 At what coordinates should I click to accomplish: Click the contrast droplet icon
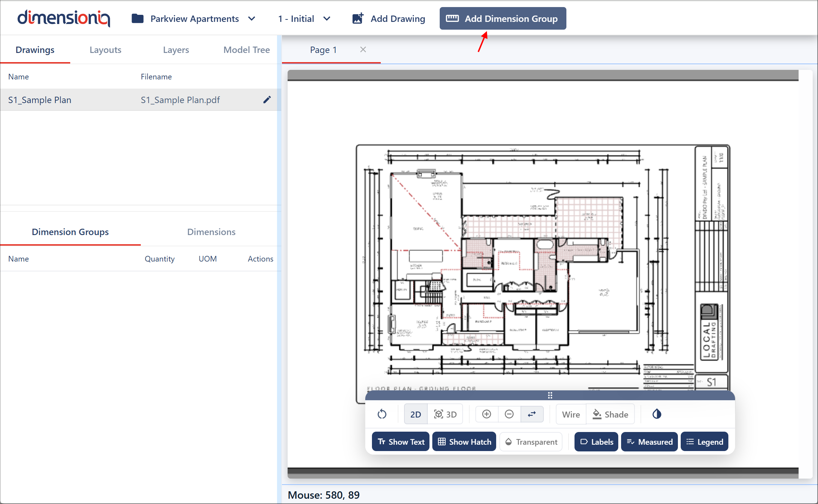657,414
